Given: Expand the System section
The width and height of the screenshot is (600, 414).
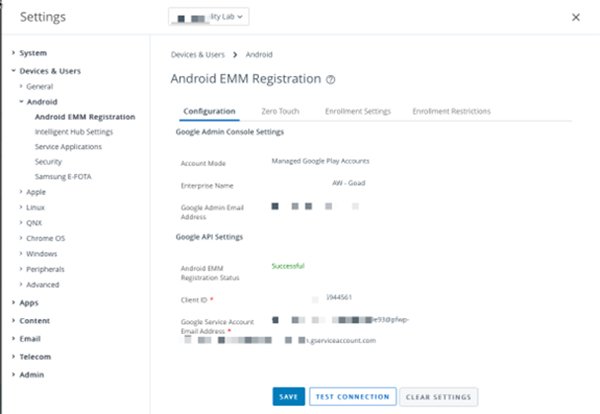Looking at the screenshot, I should pos(33,52).
